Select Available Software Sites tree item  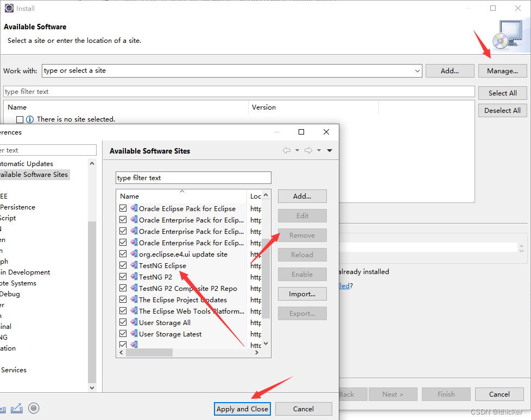34,175
